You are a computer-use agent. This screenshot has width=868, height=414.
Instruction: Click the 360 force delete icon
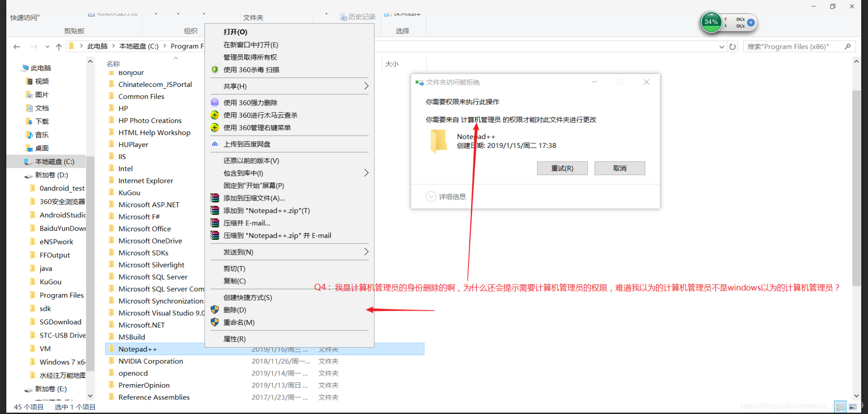pos(215,103)
